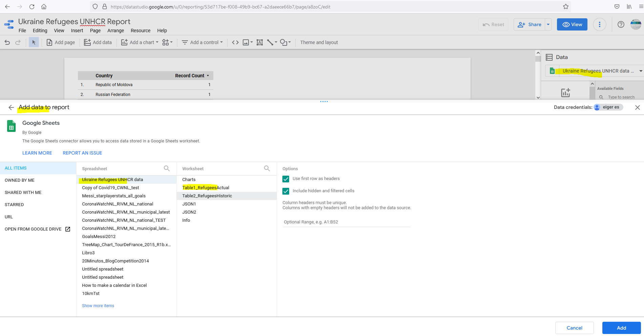Expand the Share options arrow

click(x=548, y=24)
